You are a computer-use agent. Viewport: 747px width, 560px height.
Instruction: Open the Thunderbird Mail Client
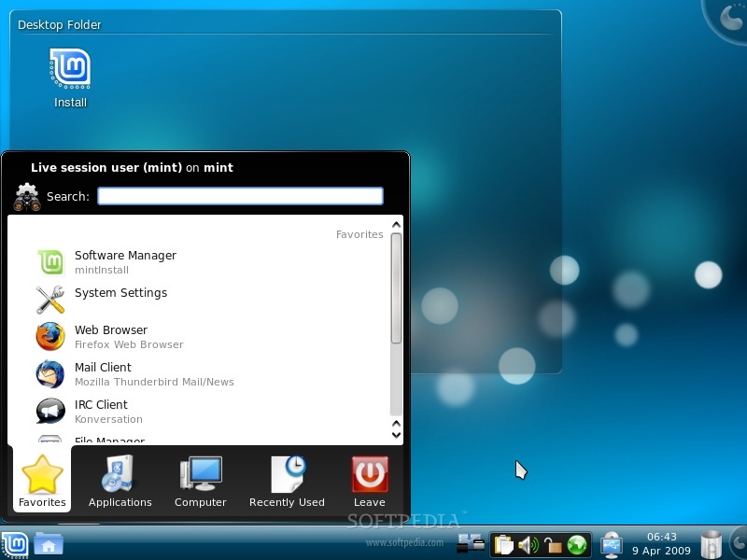[x=103, y=373]
